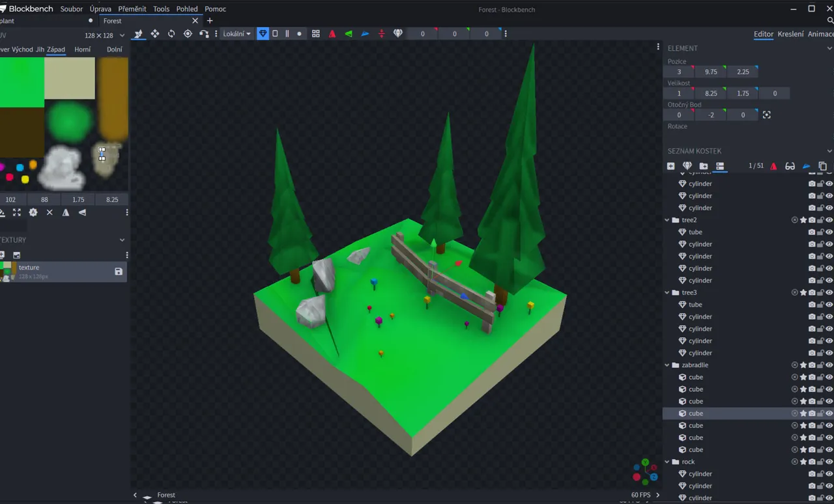Image resolution: width=834 pixels, height=504 pixels.
Task: Click the UV auto gear icon
Action: tap(33, 212)
